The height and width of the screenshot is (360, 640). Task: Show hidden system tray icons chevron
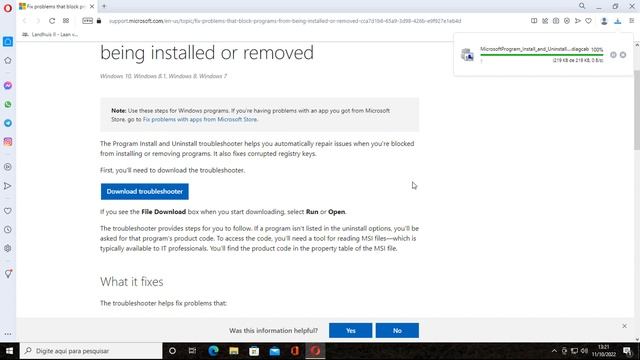(x=554, y=351)
